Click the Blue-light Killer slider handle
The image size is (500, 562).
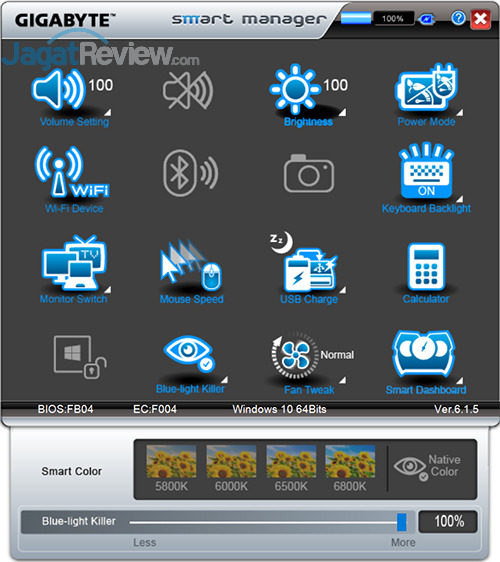[402, 522]
